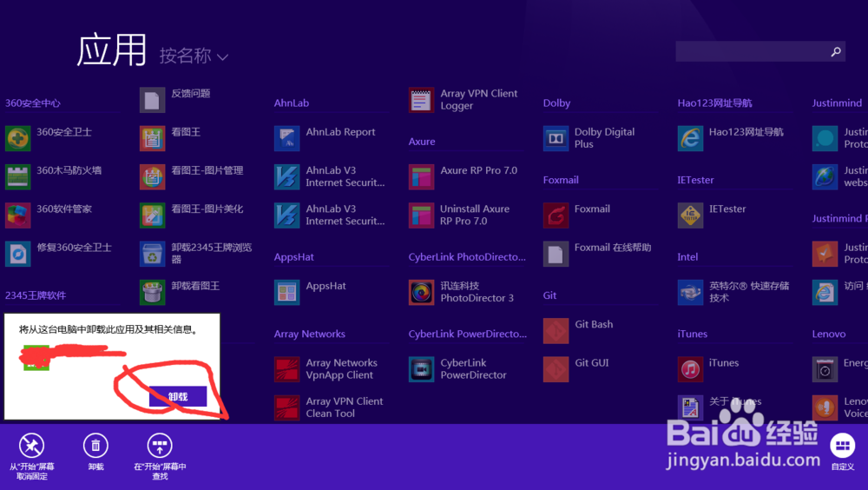Screen dimensions: 868x490
Task: Select the Axure group header
Action: pos(422,142)
